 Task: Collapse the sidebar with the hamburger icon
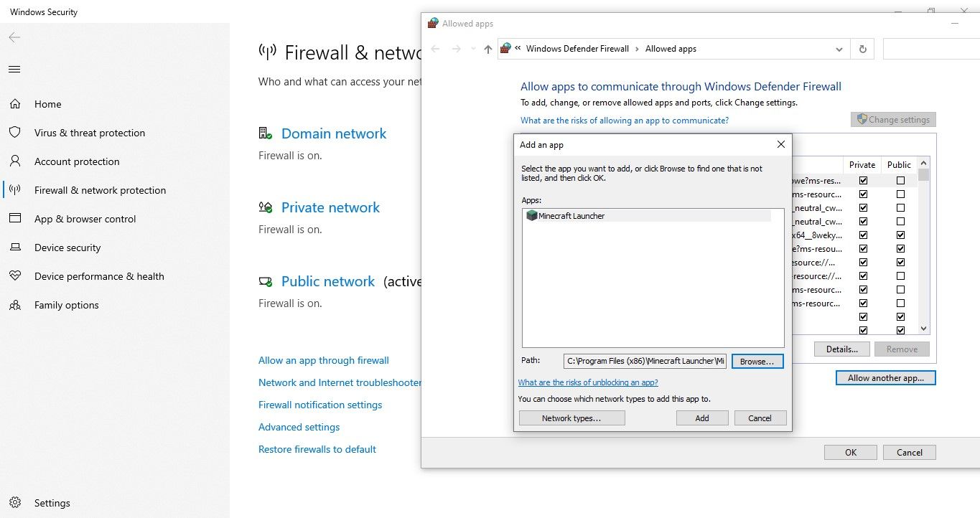[x=13, y=69]
